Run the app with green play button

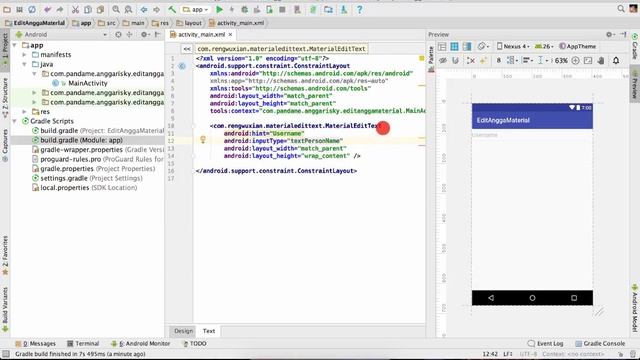[219, 9]
